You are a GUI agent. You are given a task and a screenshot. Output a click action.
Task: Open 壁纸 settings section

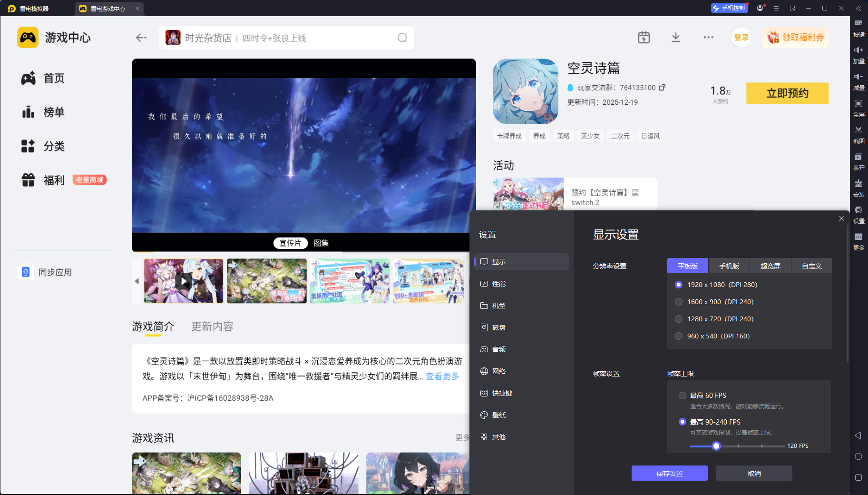[522, 415]
